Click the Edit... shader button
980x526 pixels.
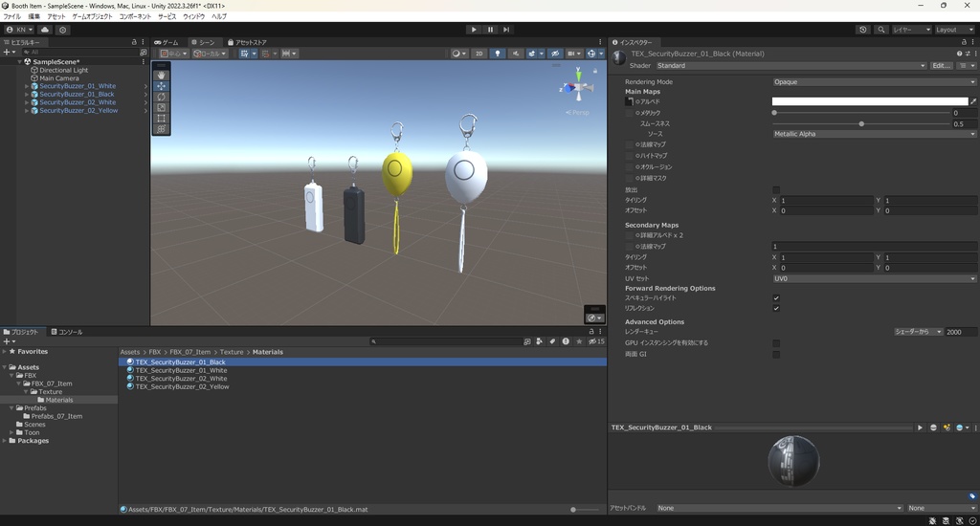pyautogui.click(x=941, y=66)
